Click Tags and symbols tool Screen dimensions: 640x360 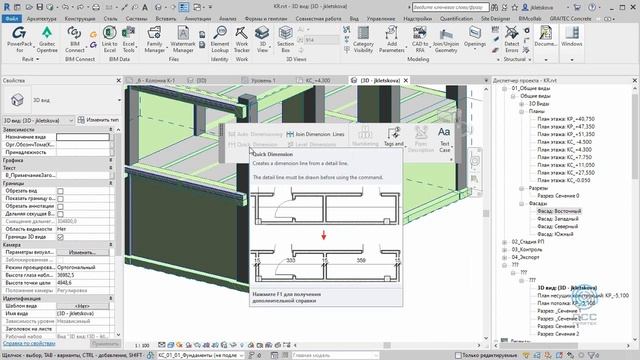(x=393, y=136)
